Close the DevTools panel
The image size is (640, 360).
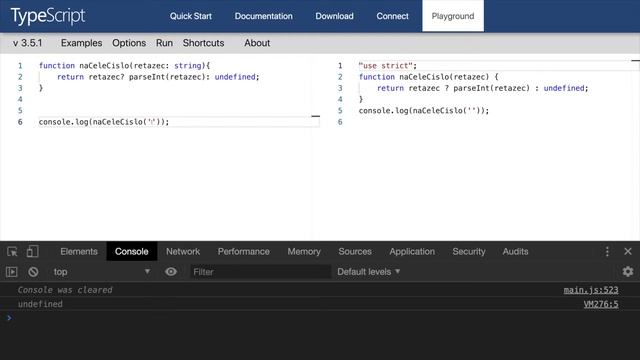coord(628,251)
